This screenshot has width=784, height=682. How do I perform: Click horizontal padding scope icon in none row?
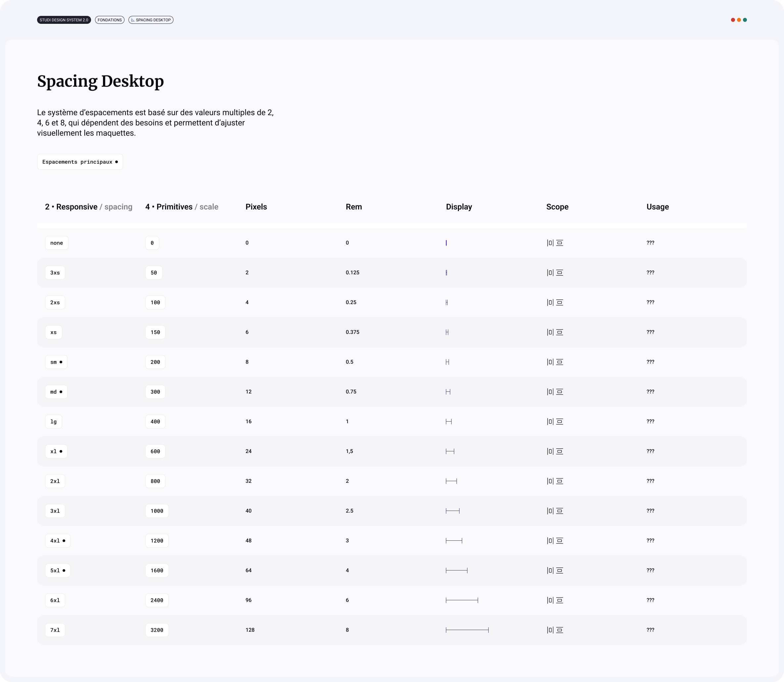click(x=550, y=243)
